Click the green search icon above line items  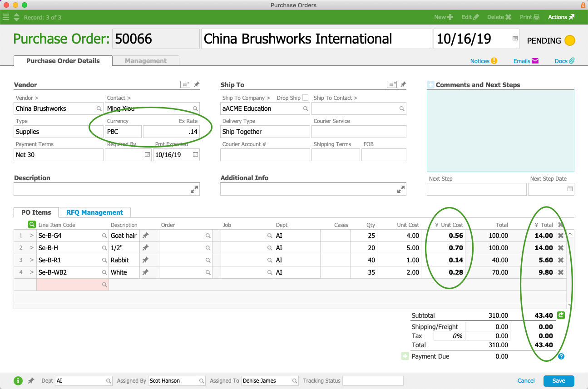32,224
